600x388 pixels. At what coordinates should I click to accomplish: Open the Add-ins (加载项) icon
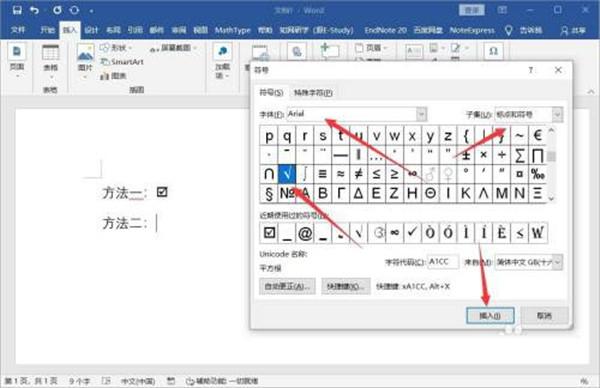tap(222, 51)
